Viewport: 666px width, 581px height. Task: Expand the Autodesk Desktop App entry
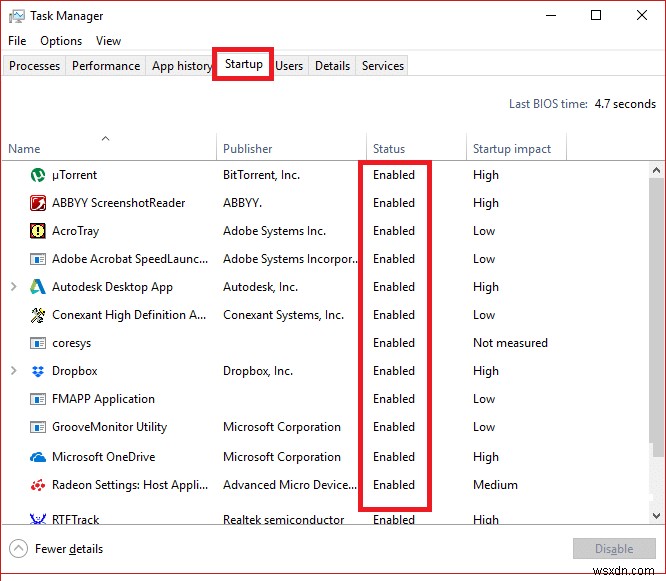coord(14,287)
